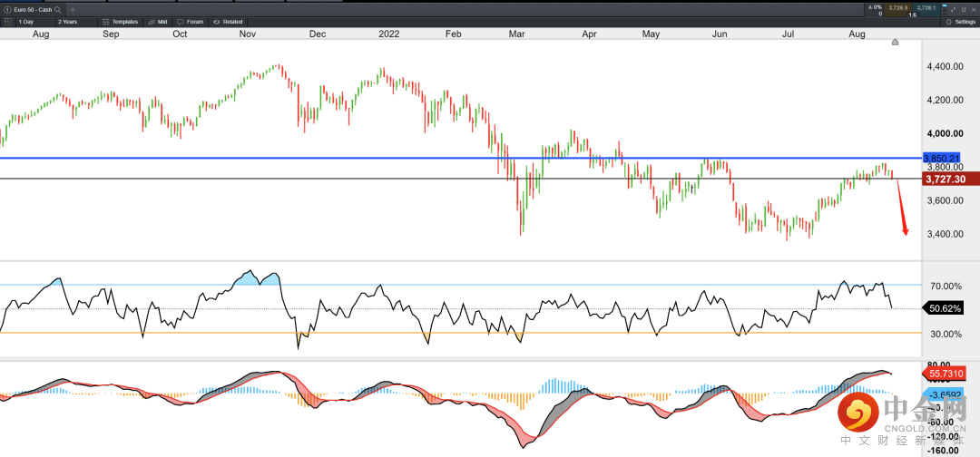The width and height of the screenshot is (980, 457).
Task: Click the sell price 3,726.5
Action: (897, 8)
